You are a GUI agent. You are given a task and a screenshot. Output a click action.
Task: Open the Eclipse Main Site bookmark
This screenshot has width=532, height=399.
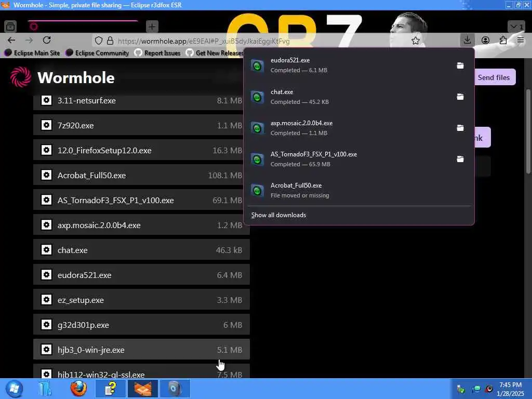point(32,53)
